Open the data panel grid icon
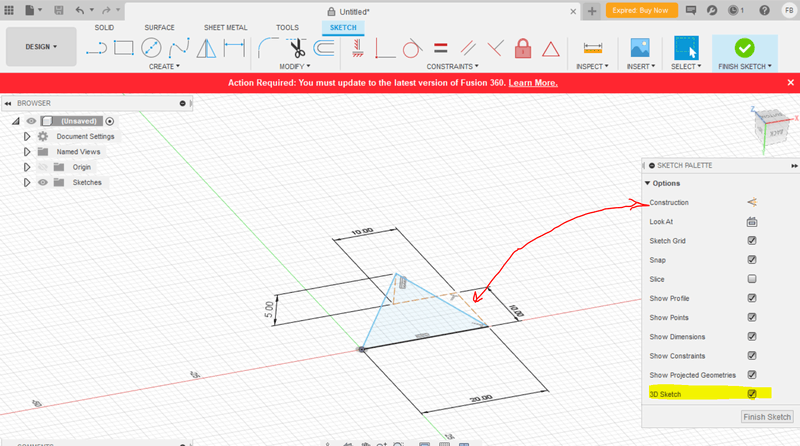The width and height of the screenshot is (800, 446). (9, 10)
